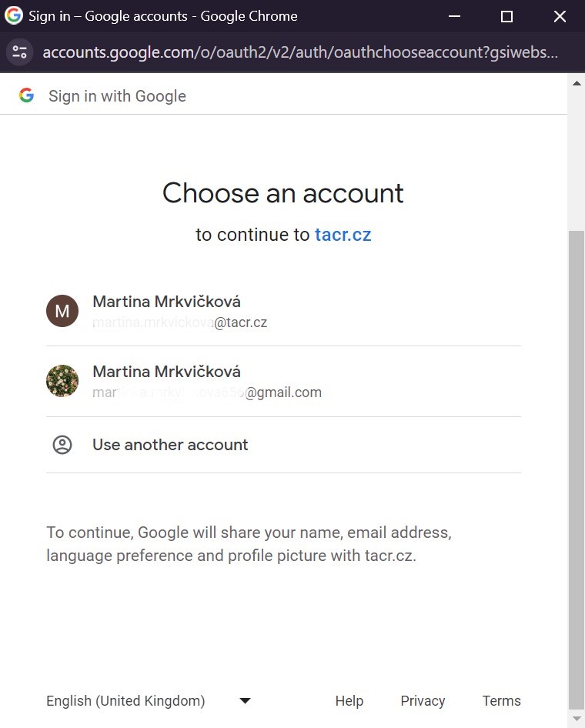
Task: Click the Sign in with Google header text
Action: [117, 96]
